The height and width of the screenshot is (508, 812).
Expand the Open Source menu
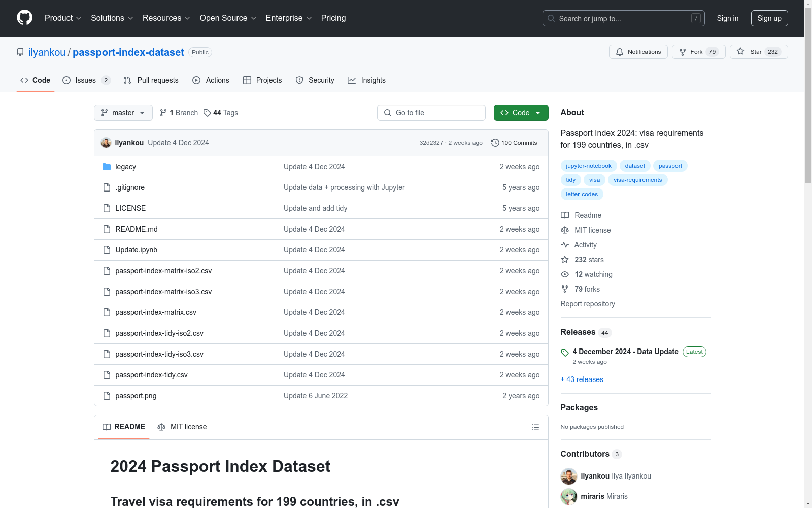pyautogui.click(x=228, y=18)
